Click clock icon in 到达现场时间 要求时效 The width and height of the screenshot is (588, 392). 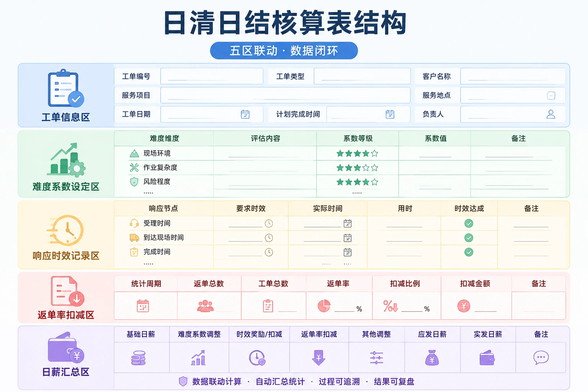coord(269,238)
